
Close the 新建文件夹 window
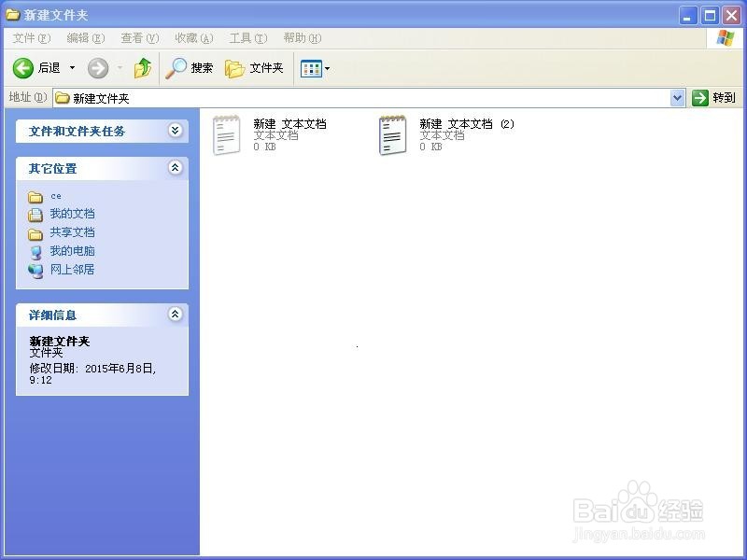(x=731, y=16)
